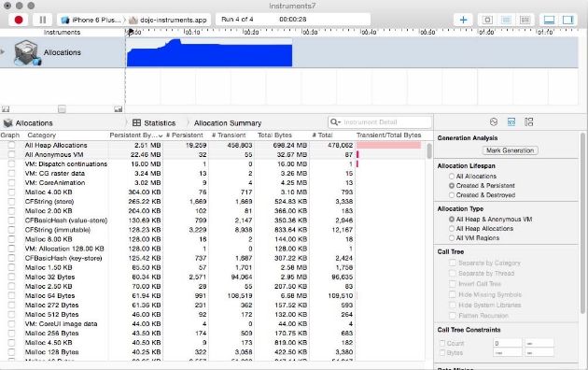Select All Heap Allocations type radio

coord(452,229)
